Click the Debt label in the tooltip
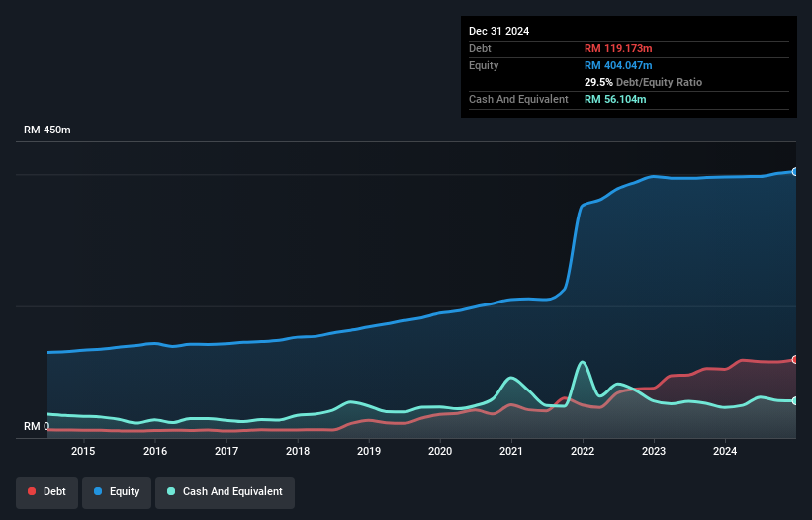Image resolution: width=812 pixels, height=520 pixels. point(480,48)
